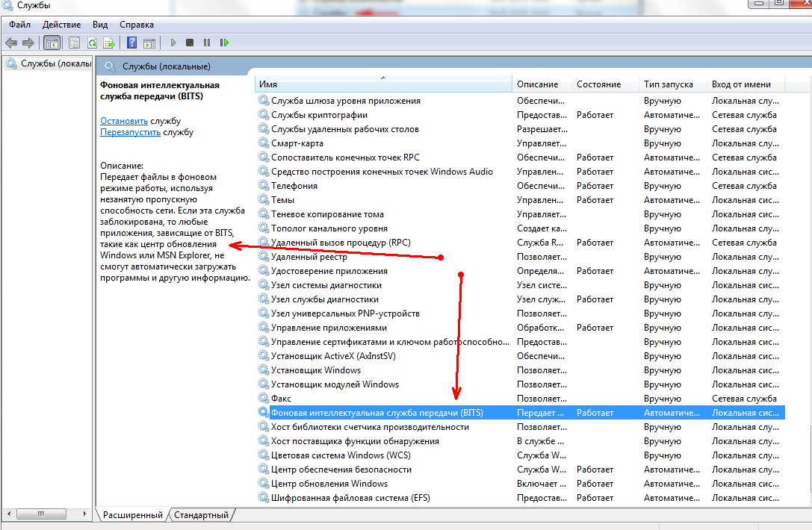Open the Файл menu
Viewport: 812px width, 530px height.
tap(20, 25)
